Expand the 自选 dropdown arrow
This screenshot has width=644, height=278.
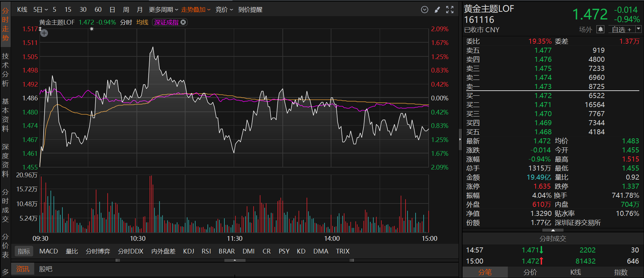[638, 29]
